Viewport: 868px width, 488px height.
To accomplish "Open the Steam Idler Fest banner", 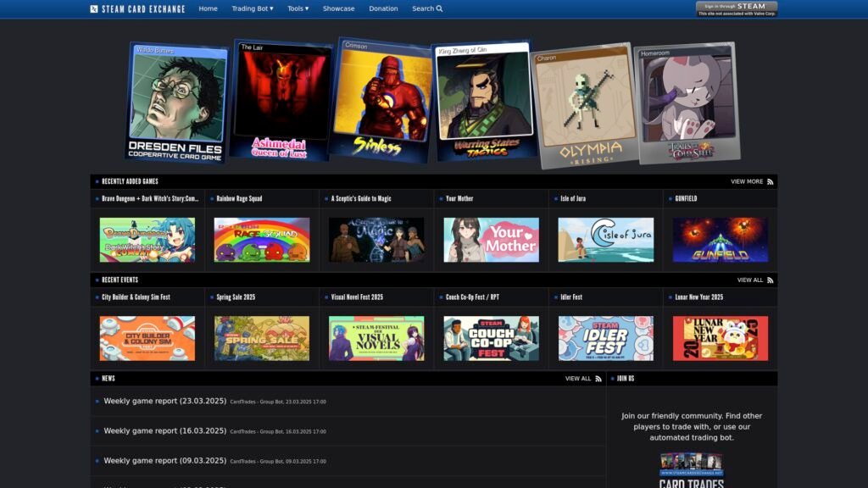I will click(605, 338).
